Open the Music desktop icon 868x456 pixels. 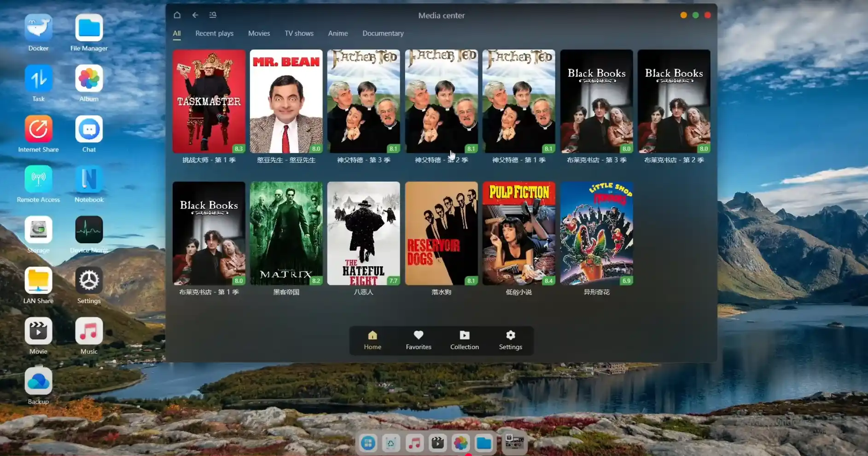click(89, 331)
